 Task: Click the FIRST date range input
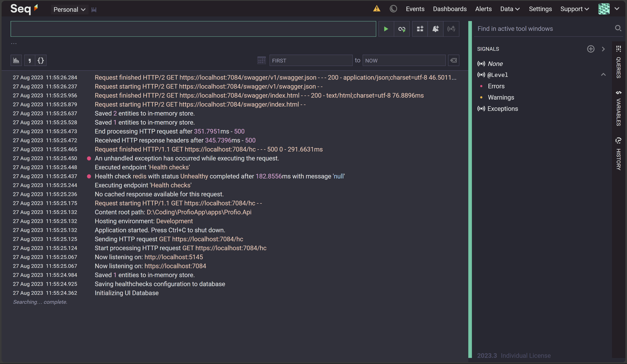click(311, 60)
